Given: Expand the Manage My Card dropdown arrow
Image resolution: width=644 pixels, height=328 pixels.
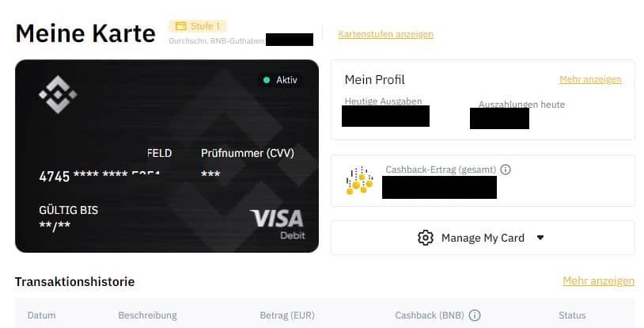Looking at the screenshot, I should coord(540,238).
